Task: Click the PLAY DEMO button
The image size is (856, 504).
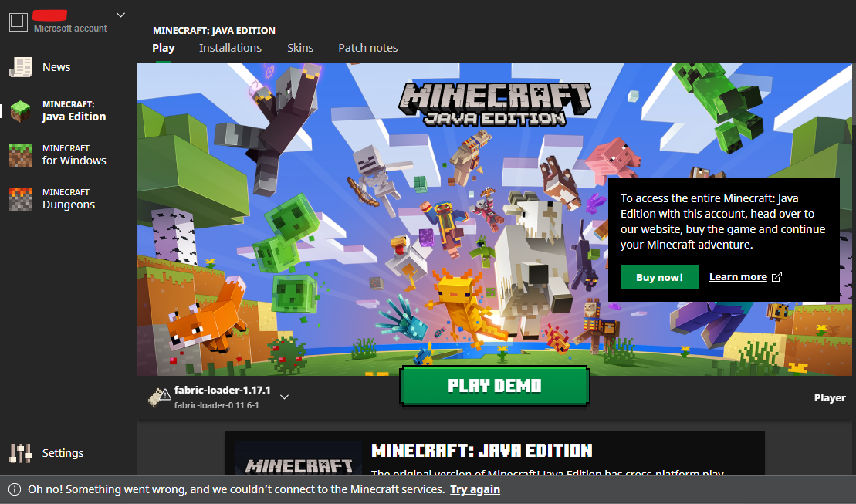Action: [x=495, y=386]
